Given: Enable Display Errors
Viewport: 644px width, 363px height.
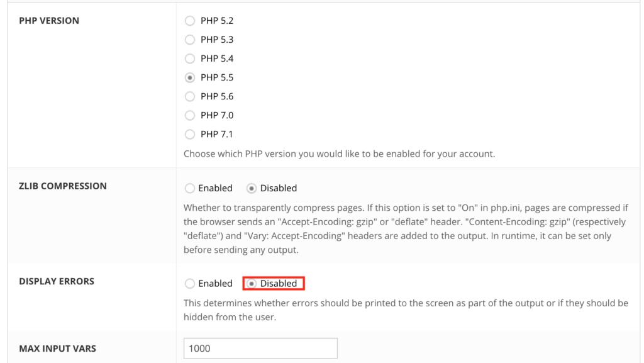Looking at the screenshot, I should tap(190, 283).
